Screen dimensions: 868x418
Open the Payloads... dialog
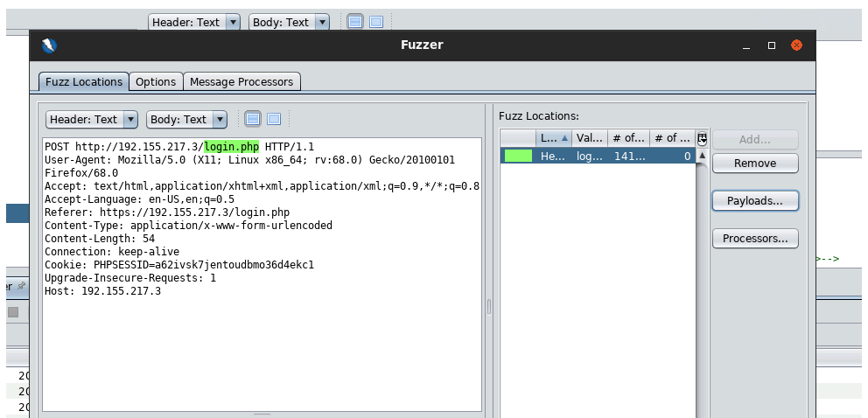pyautogui.click(x=755, y=200)
